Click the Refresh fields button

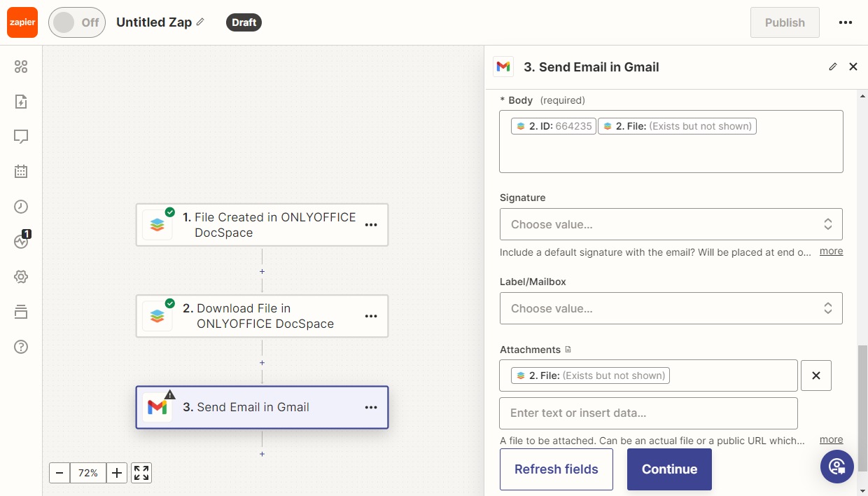point(556,469)
